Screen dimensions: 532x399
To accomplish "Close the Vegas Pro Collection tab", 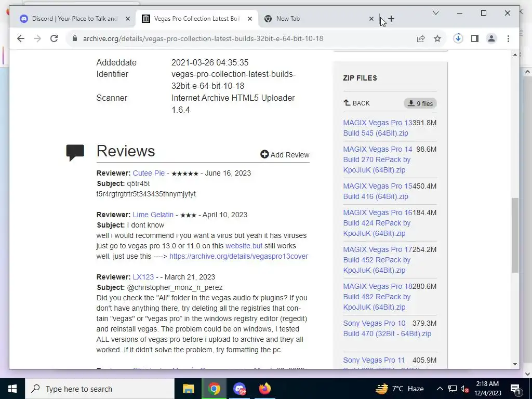I will tap(250, 19).
